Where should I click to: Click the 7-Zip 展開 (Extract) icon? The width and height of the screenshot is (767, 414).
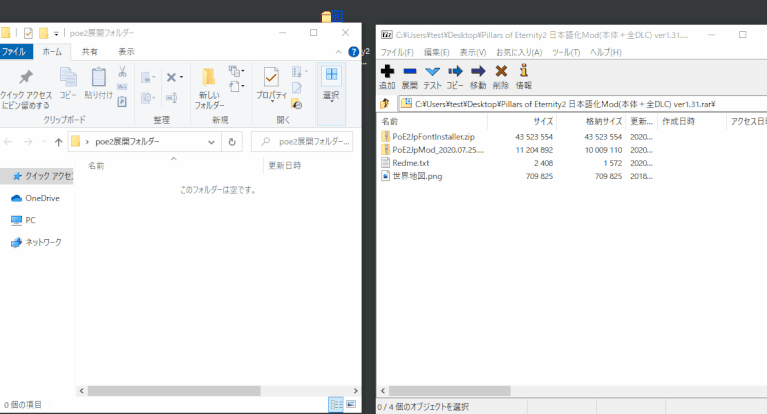pyautogui.click(x=409, y=71)
